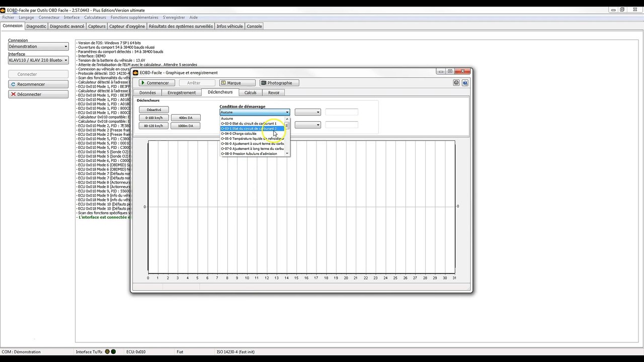The width and height of the screenshot is (644, 362).
Task: Click the Commencer start button
Action: coord(157,83)
